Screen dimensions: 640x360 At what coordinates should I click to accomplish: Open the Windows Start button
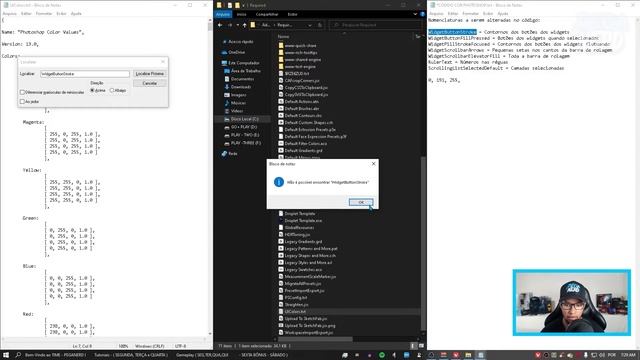[6, 355]
